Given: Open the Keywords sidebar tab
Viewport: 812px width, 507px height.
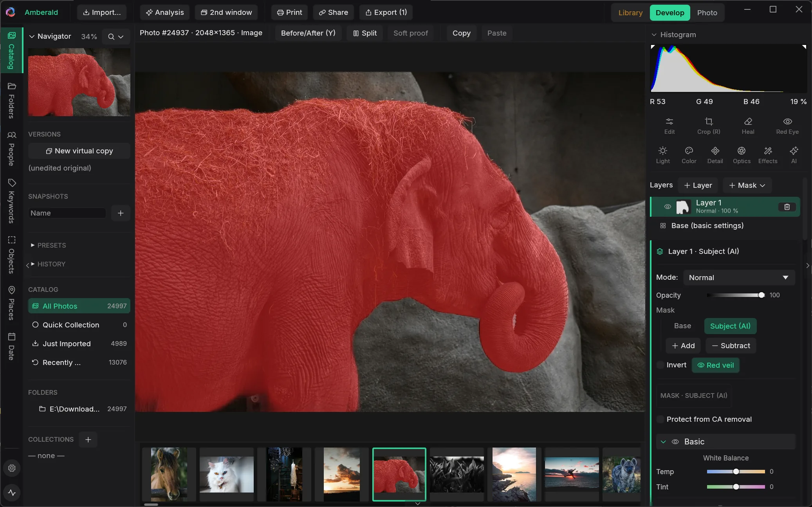Looking at the screenshot, I should pyautogui.click(x=12, y=201).
